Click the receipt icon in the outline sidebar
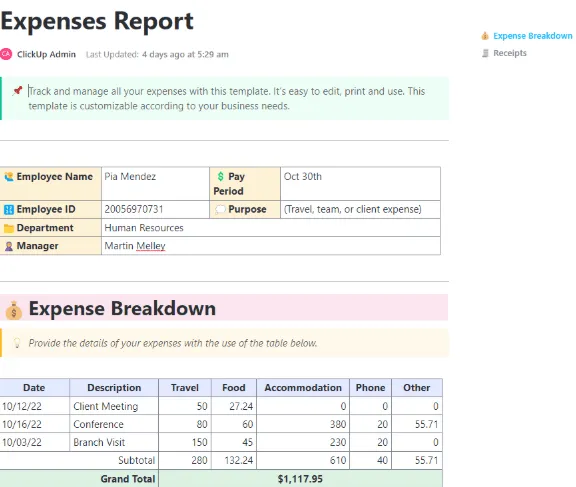Screen dimensions: 576x487 pos(485,53)
